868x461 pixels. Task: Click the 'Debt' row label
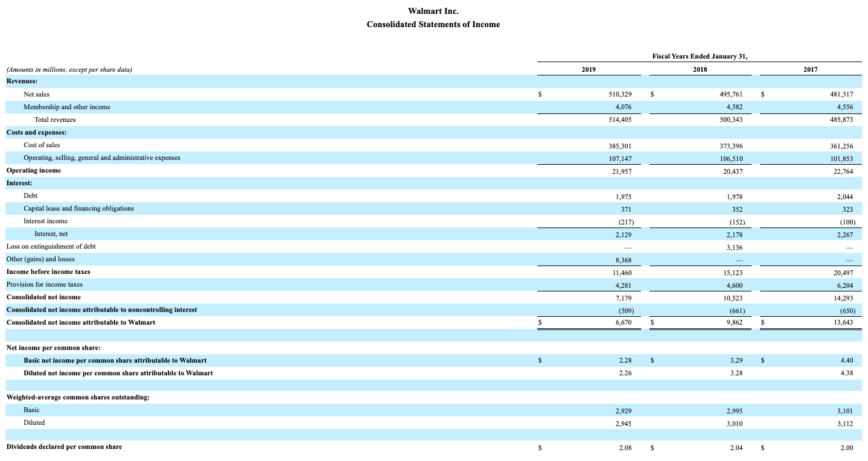point(30,196)
